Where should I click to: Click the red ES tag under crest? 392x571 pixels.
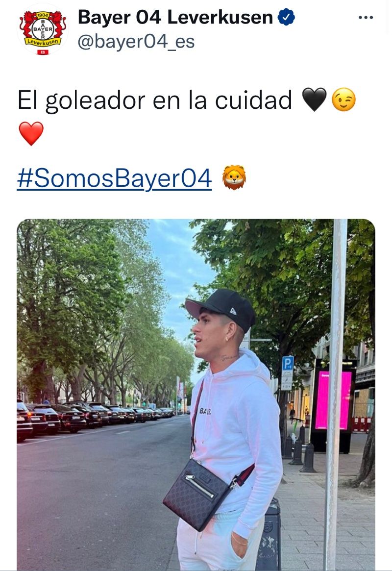43,52
